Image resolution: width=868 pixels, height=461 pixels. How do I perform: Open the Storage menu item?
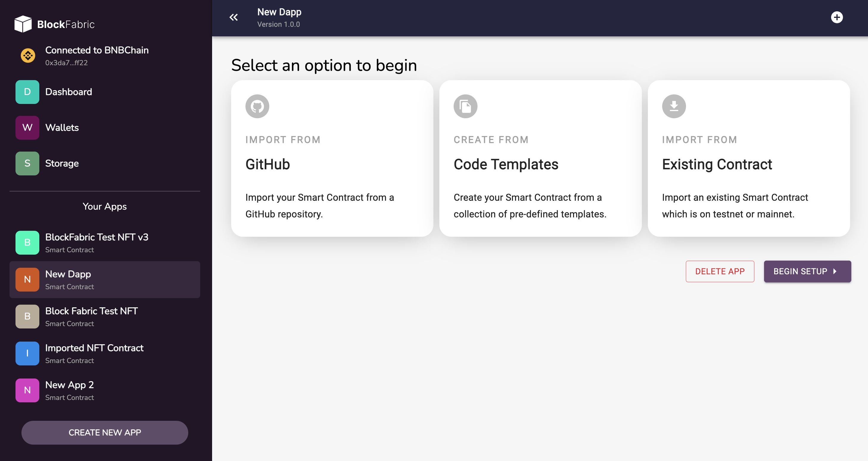click(105, 163)
